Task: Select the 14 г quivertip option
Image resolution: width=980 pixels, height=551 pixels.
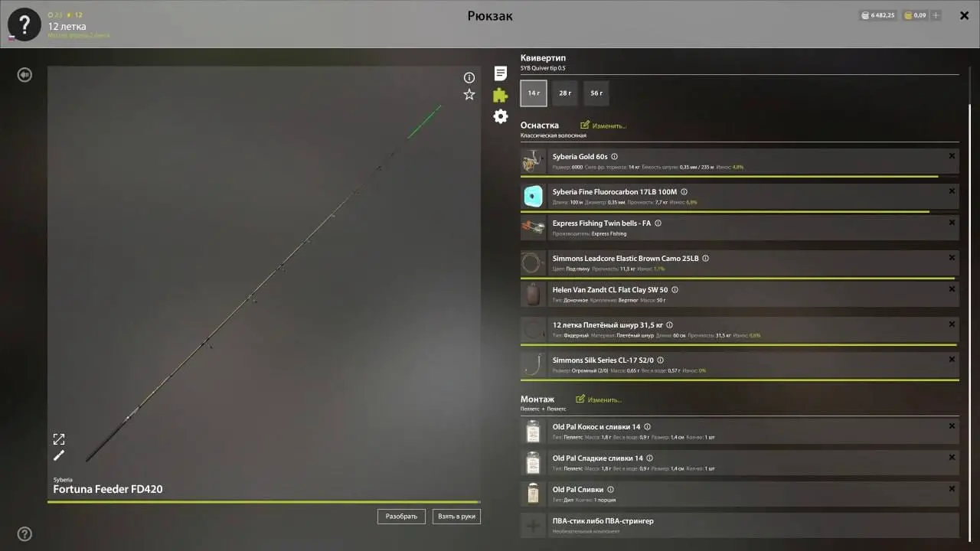Action: pos(534,93)
